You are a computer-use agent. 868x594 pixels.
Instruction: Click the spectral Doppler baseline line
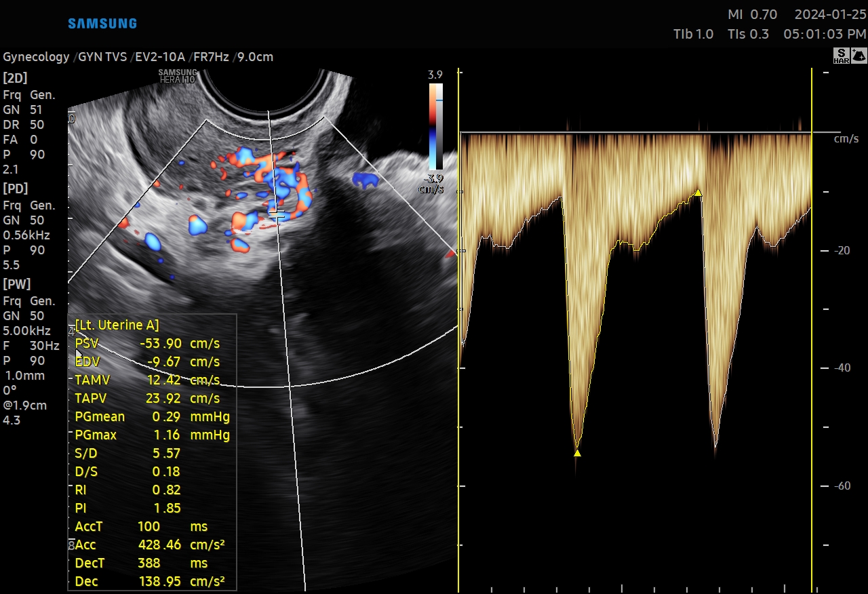(635, 133)
